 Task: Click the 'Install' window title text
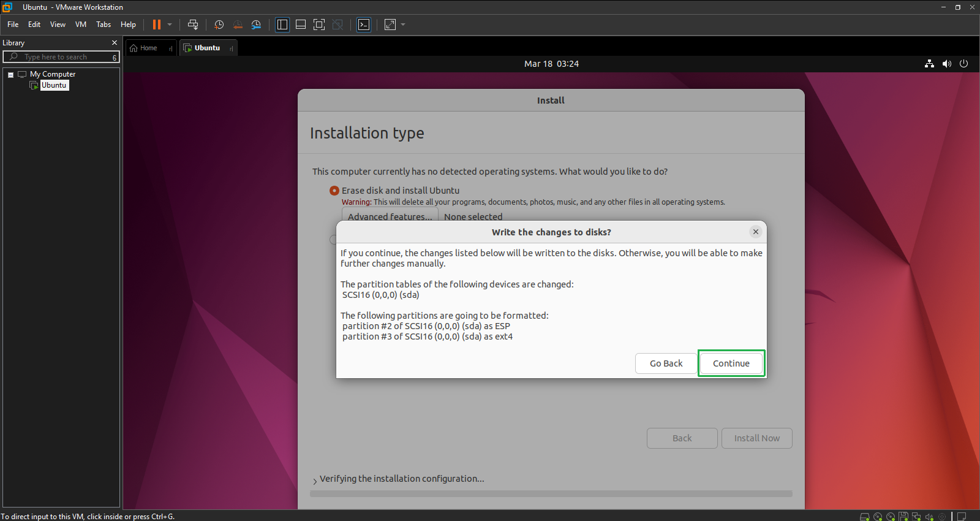(x=551, y=101)
